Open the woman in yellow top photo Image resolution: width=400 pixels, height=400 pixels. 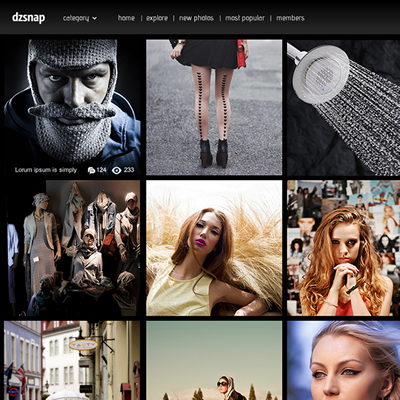pyautogui.click(x=214, y=248)
